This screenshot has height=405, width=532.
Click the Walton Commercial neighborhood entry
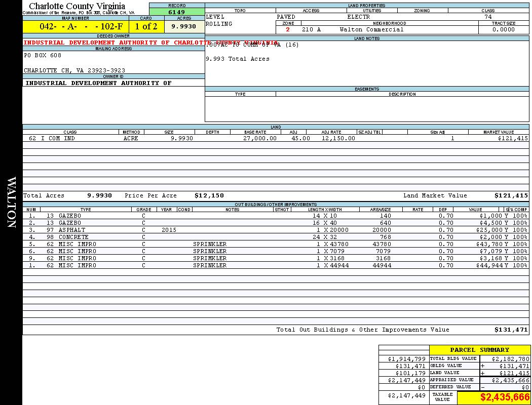pyautogui.click(x=371, y=30)
